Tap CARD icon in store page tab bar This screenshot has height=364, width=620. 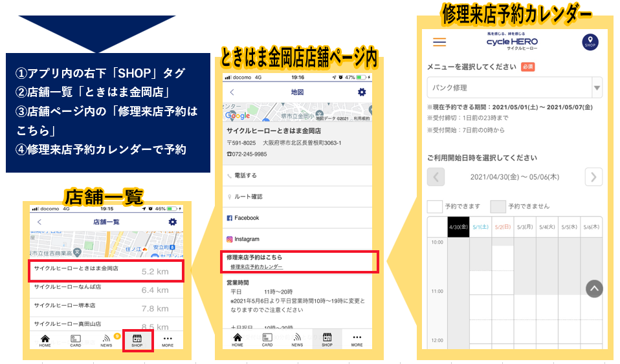pos(267,339)
